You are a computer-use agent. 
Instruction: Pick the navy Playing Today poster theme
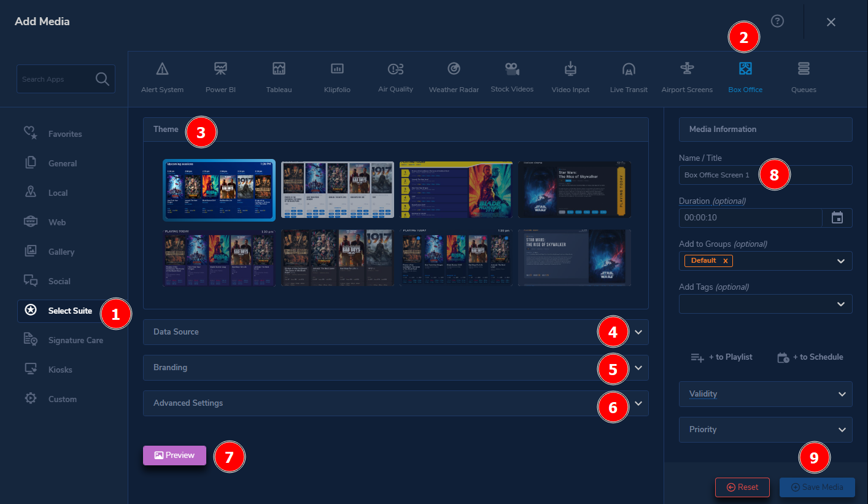point(456,258)
